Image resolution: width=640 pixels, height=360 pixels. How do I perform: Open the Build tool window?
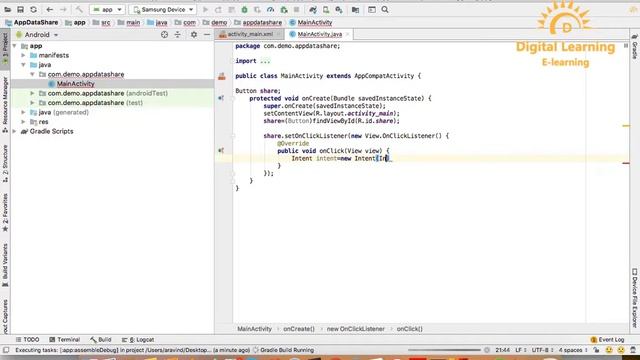coord(101,340)
